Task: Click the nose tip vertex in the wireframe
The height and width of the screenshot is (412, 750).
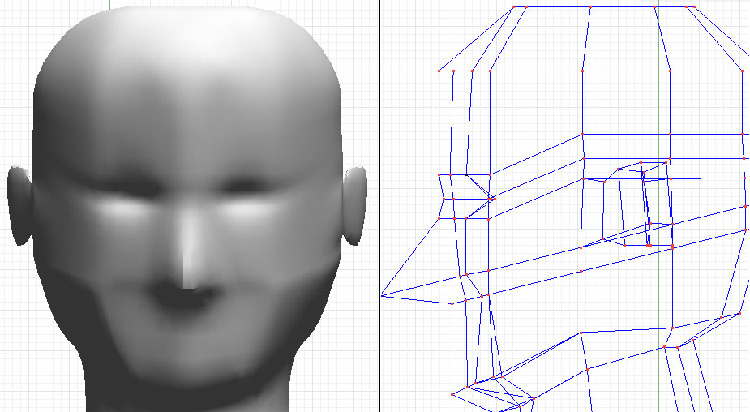Action: [x=383, y=295]
